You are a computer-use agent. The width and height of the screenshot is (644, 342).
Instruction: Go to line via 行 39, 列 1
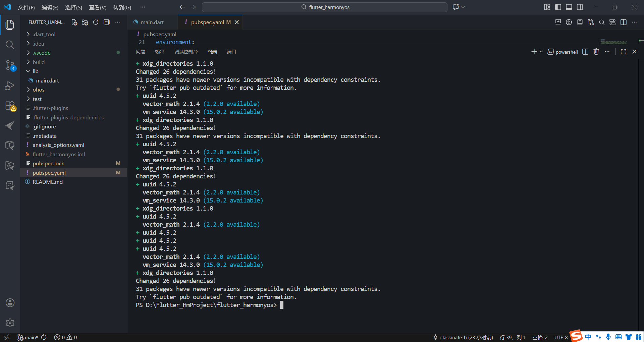point(513,337)
